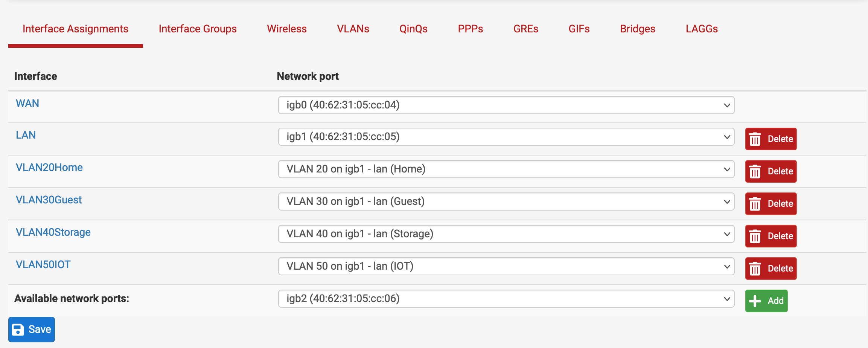Screen dimensions: 868x348
Task: Click trash icon for VLAN30Guest row
Action: 755,204
